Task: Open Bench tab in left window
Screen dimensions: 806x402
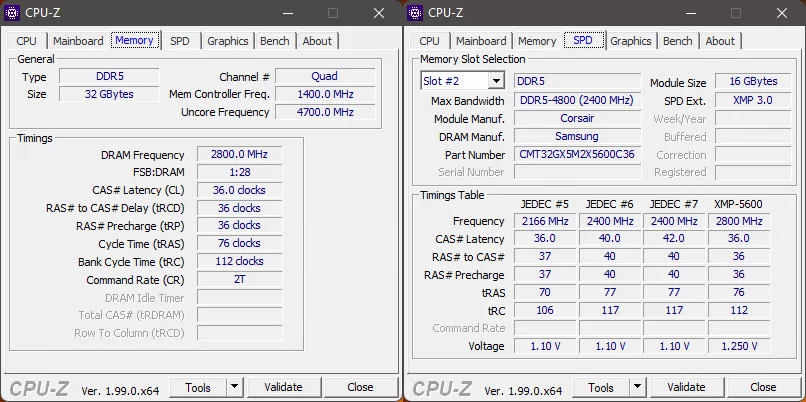Action: click(274, 41)
